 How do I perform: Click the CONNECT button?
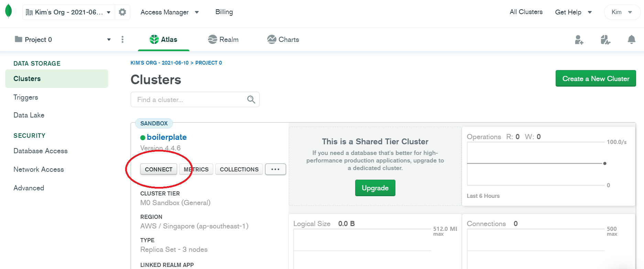(x=159, y=169)
